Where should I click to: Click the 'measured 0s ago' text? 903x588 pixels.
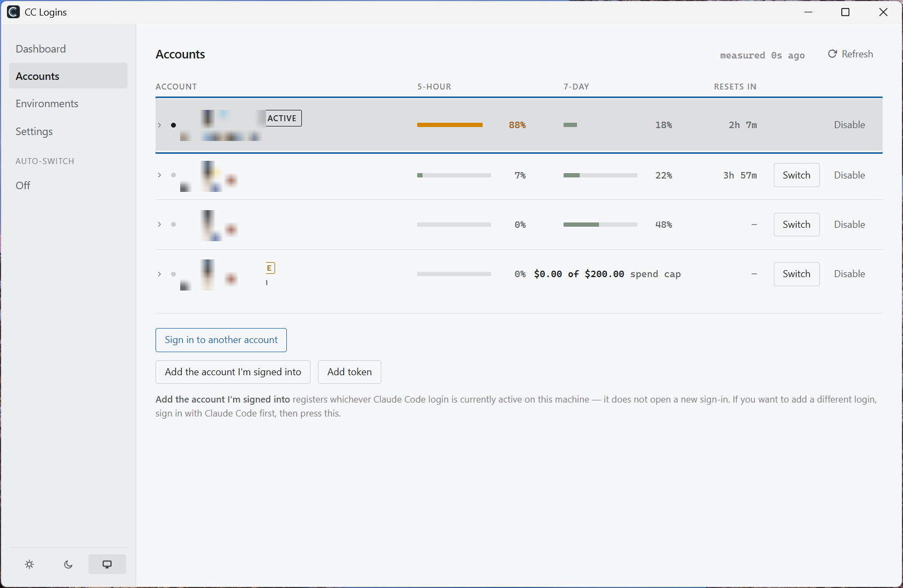(762, 55)
